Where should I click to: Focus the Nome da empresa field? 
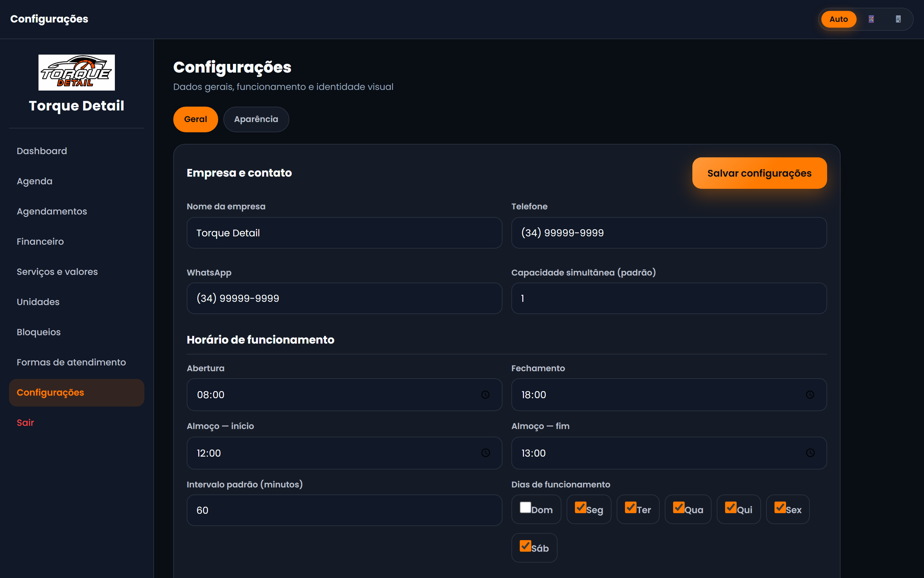pyautogui.click(x=344, y=233)
